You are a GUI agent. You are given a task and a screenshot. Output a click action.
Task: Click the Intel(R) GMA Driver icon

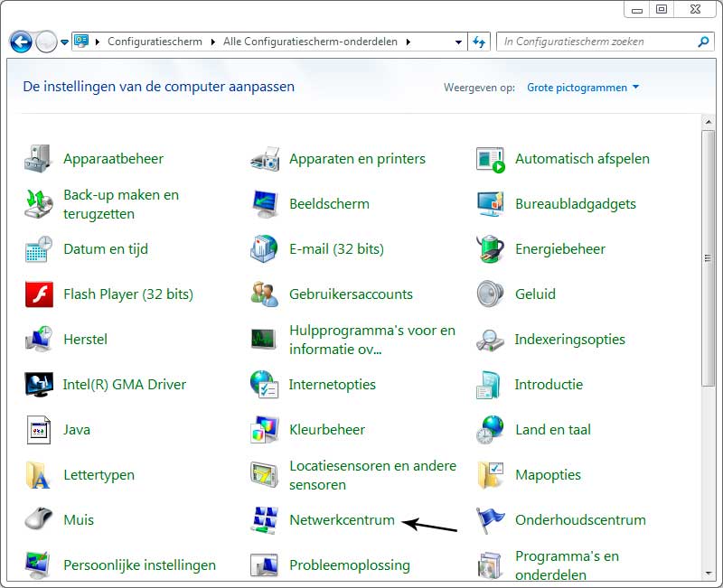coord(39,385)
